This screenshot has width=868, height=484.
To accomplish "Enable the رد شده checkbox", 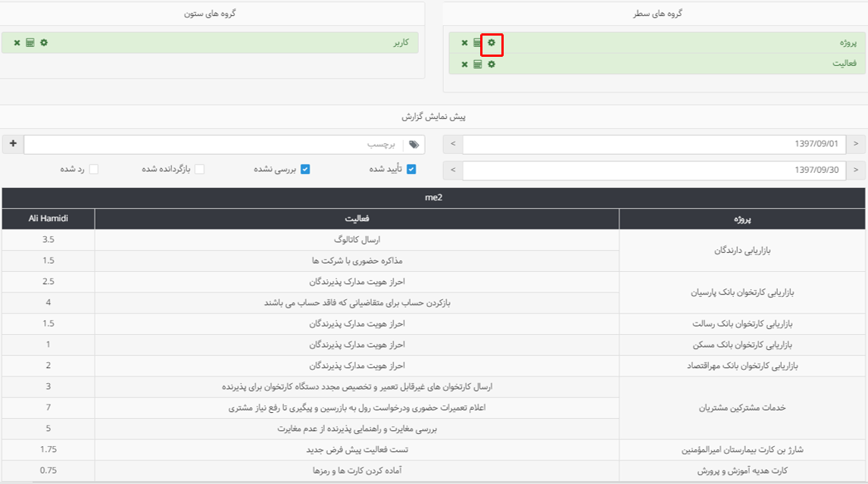I will click(93, 170).
